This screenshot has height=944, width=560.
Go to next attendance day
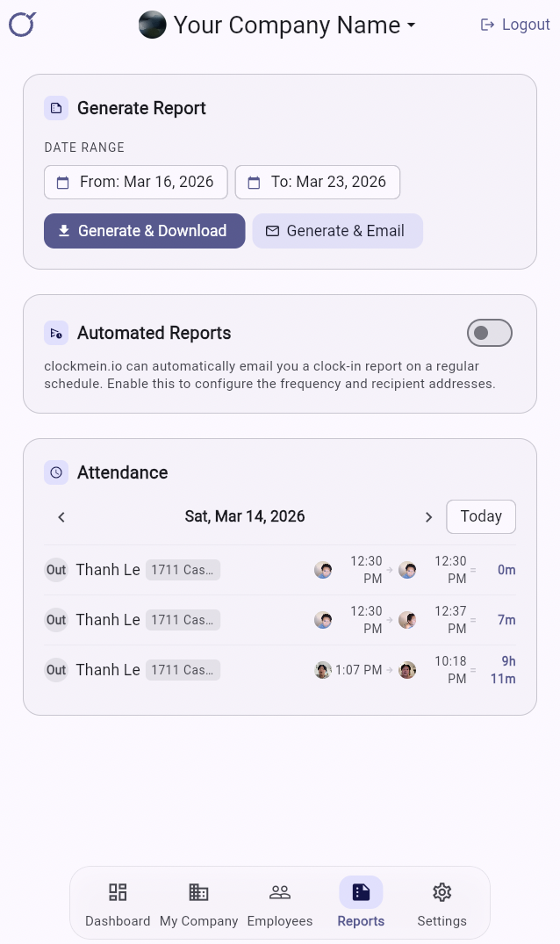tap(428, 517)
